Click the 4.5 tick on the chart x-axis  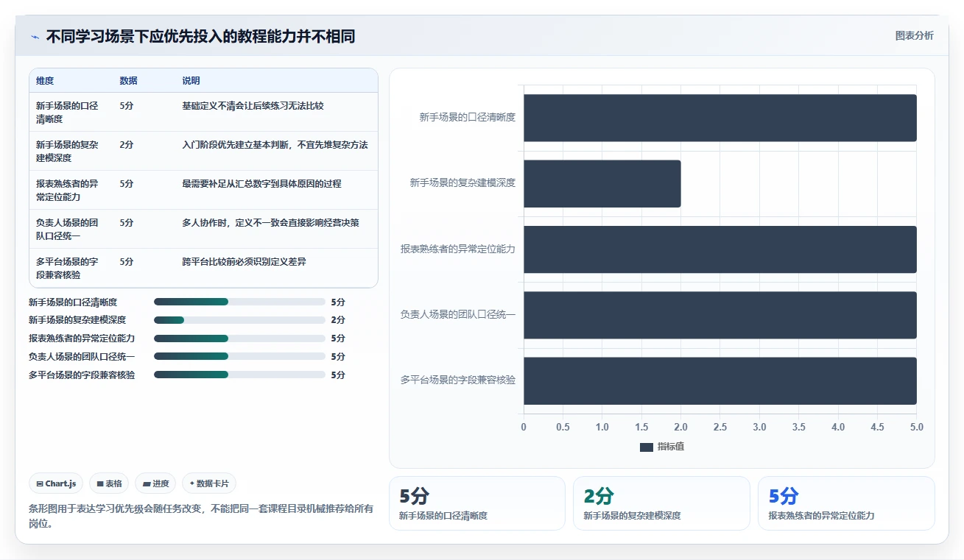(877, 427)
